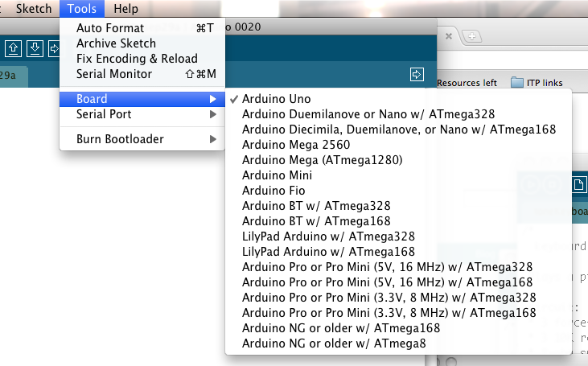Click Auto Format in the Tools menu
Image resolution: width=588 pixels, height=366 pixels.
click(x=110, y=28)
